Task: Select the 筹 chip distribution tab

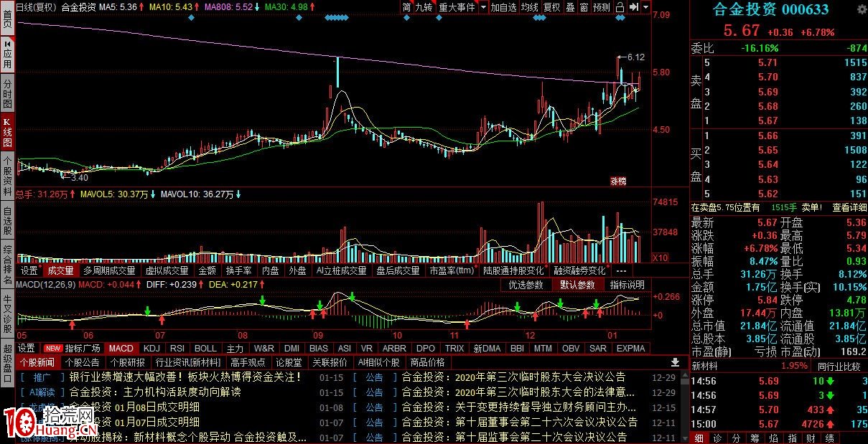Action: pyautogui.click(x=754, y=438)
